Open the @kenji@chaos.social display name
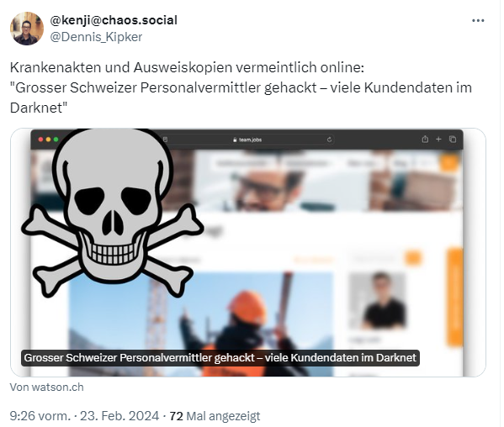504x427 pixels. [x=114, y=20]
